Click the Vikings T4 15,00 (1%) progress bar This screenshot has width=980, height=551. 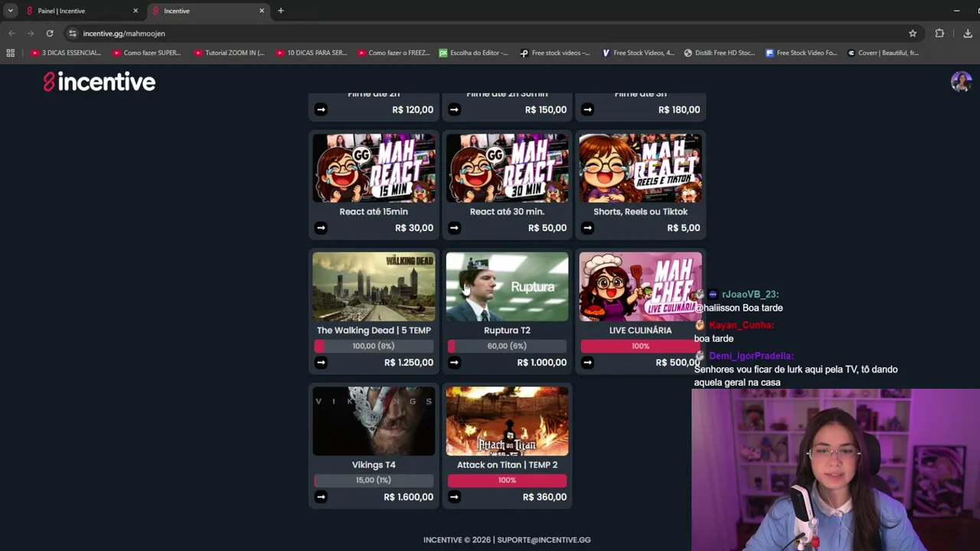point(374,480)
